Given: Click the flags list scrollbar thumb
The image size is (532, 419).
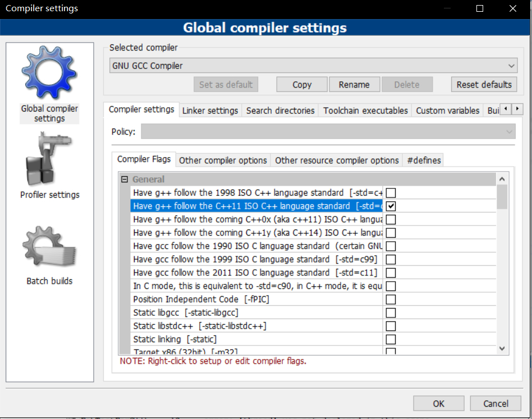Looking at the screenshot, I should pos(502,197).
